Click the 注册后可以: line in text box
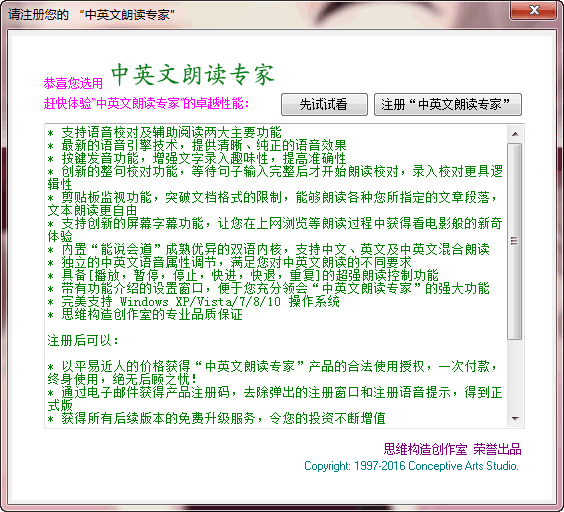Image resolution: width=564 pixels, height=512 pixels. tap(83, 340)
